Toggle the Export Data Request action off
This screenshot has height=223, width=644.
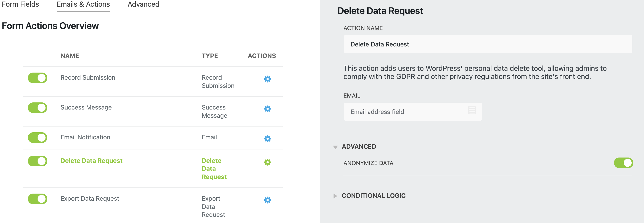[38, 199]
